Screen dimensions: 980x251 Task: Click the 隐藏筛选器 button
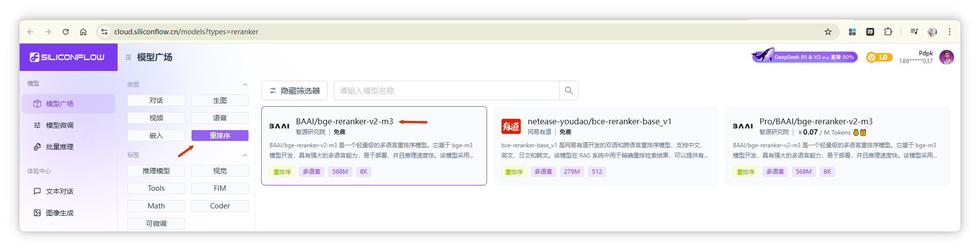294,91
